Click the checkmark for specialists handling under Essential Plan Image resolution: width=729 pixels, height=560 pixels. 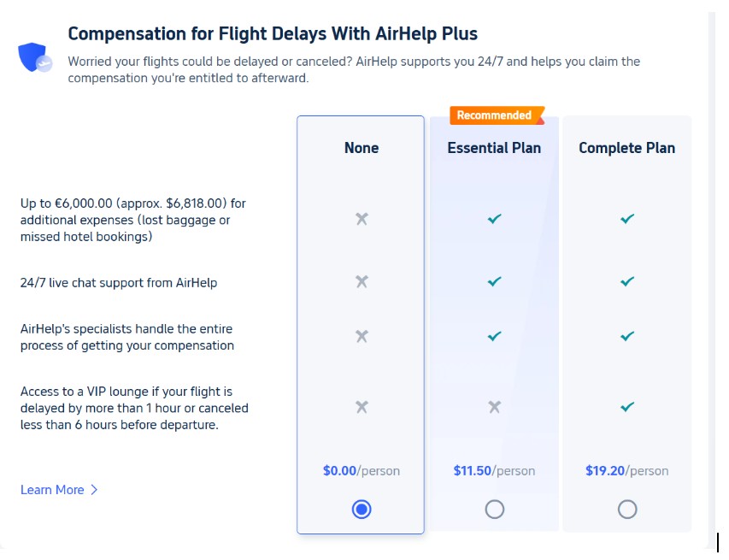(x=494, y=336)
